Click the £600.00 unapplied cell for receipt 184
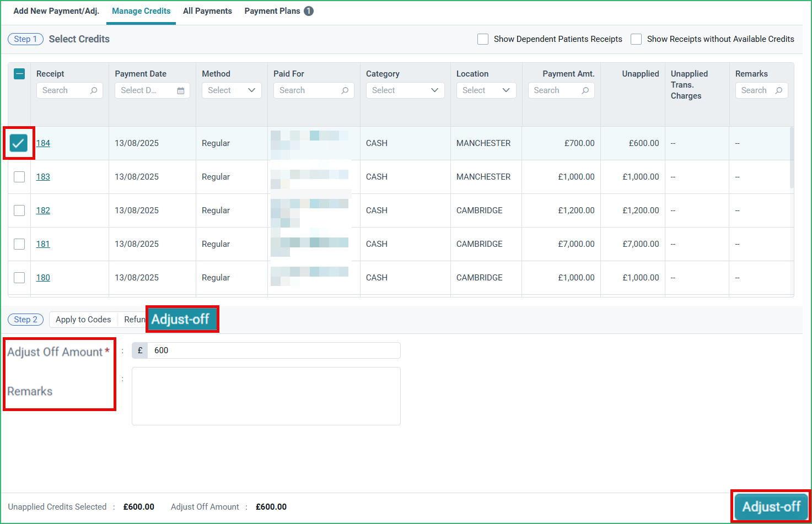812x524 pixels. click(x=644, y=143)
